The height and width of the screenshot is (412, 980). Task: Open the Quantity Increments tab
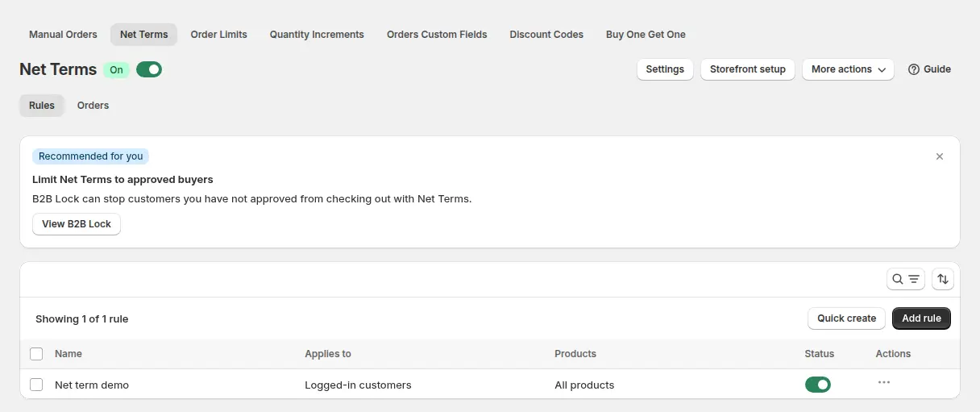pos(317,35)
